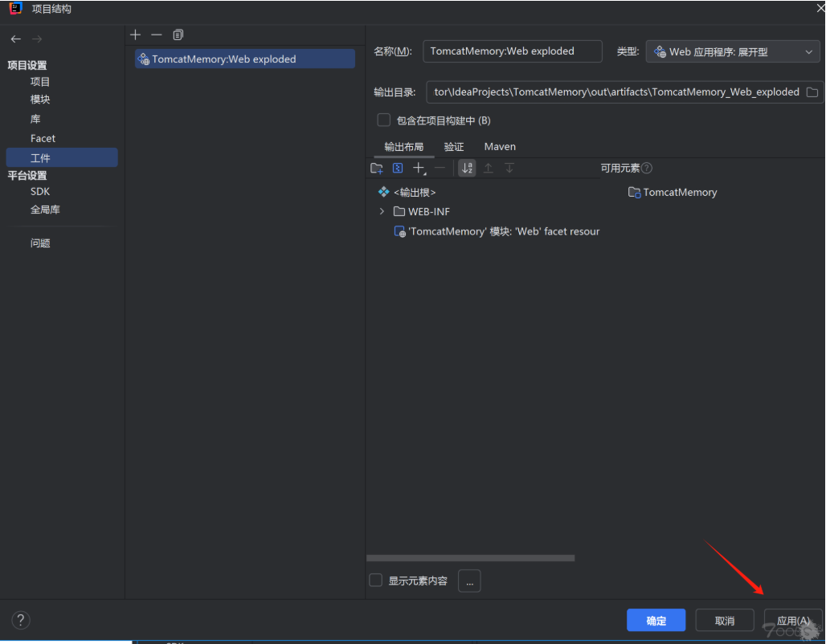Viewport: 826px width, 644px height.
Task: Remove element from output layout
Action: pos(440,168)
